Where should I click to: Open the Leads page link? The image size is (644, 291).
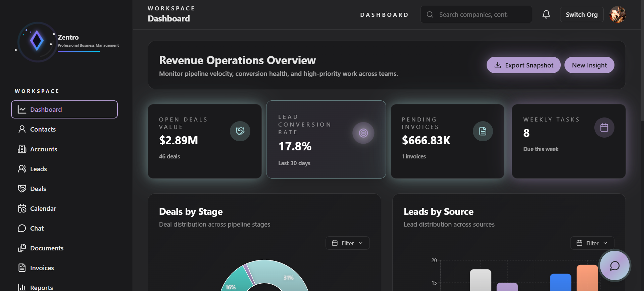64,169
